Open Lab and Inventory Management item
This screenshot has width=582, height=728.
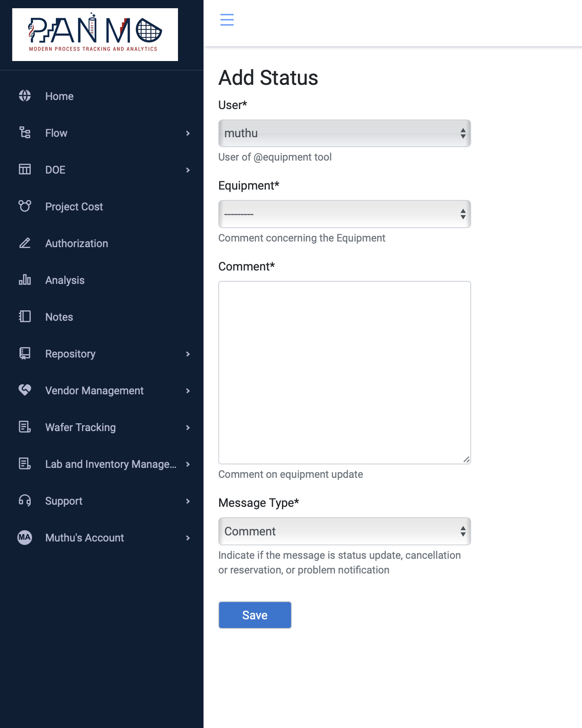click(x=111, y=464)
